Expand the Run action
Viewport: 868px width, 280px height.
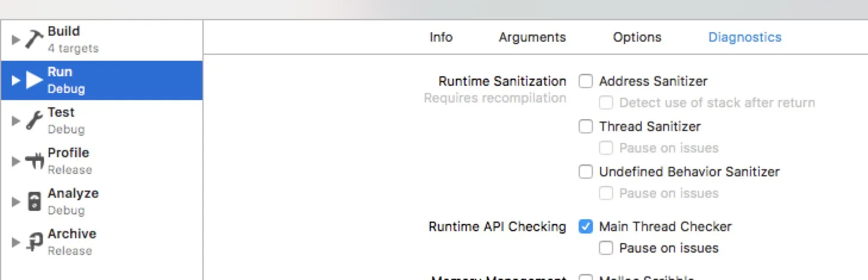(x=16, y=80)
